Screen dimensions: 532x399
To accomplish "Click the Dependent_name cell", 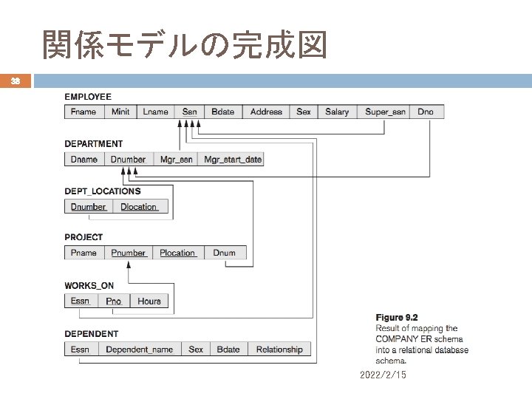I will (x=140, y=349).
